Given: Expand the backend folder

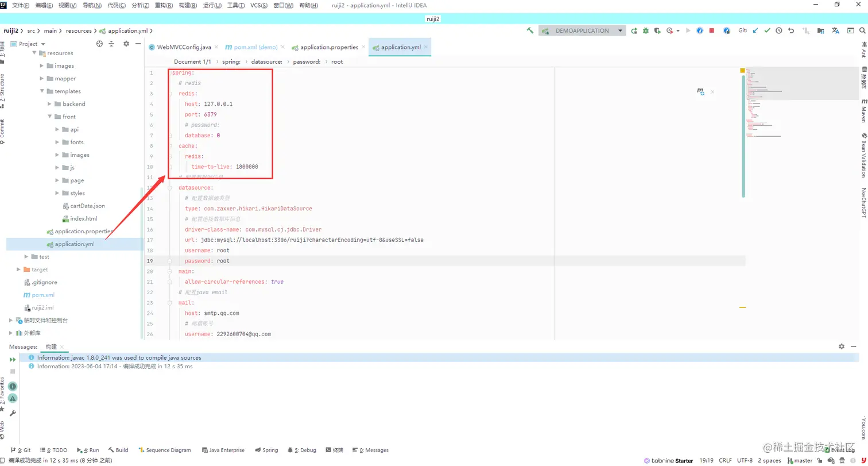Looking at the screenshot, I should [50, 104].
